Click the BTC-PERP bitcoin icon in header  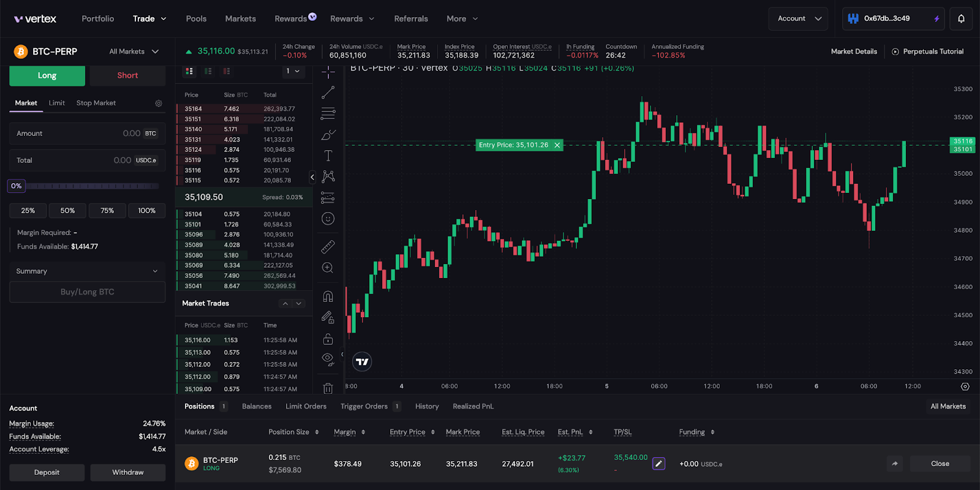[x=21, y=51]
